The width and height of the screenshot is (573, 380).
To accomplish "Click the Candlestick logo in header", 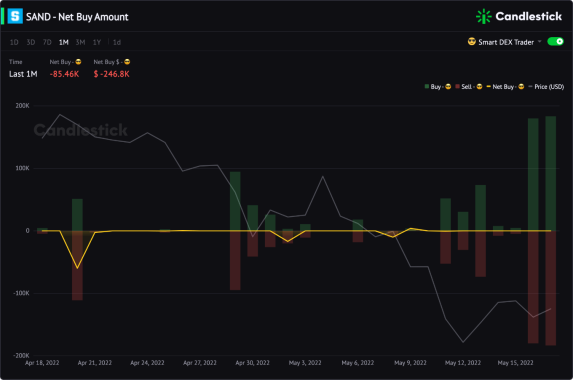I will pos(519,16).
